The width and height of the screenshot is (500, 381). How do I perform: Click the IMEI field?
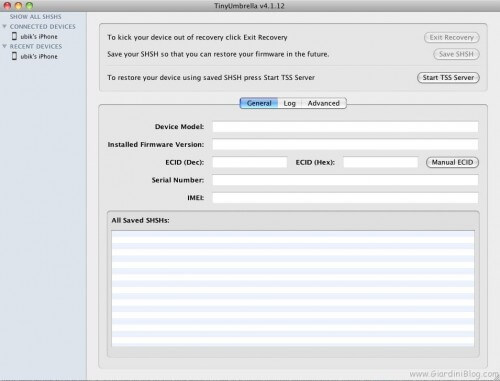[x=345, y=198]
